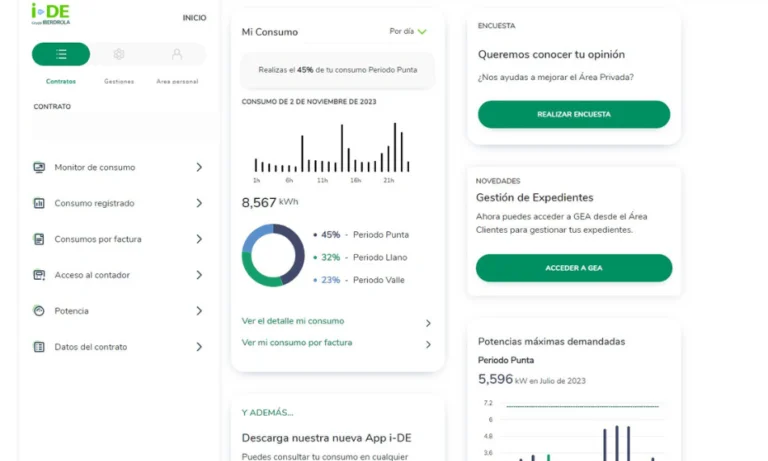Viewport: 768px width, 461px height.
Task: Open the Gestiones gear icon tab
Action: pos(119,54)
